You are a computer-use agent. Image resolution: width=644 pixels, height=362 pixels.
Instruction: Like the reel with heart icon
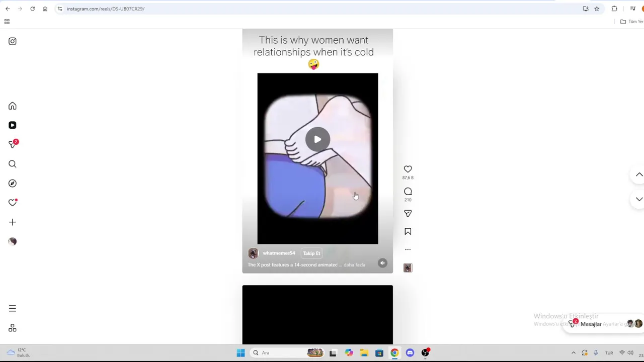coord(408,169)
